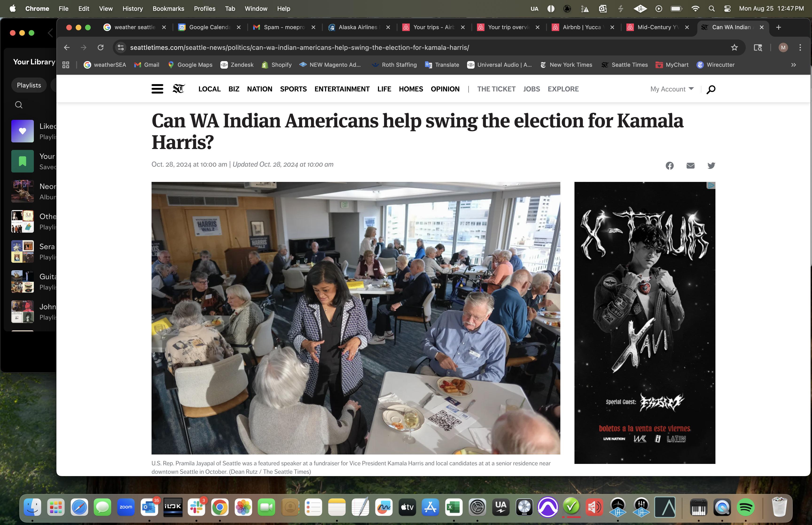812x525 pixels.
Task: Open the site search magnifier icon
Action: 711,89
